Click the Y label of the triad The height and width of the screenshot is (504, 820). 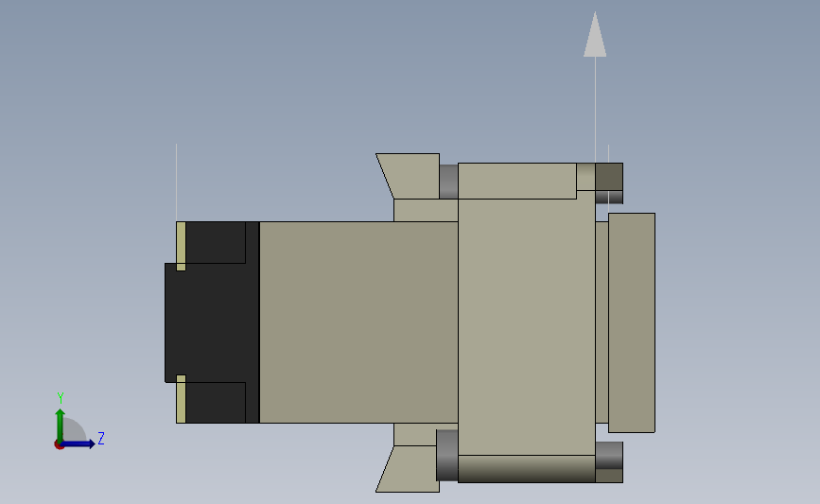click(61, 398)
